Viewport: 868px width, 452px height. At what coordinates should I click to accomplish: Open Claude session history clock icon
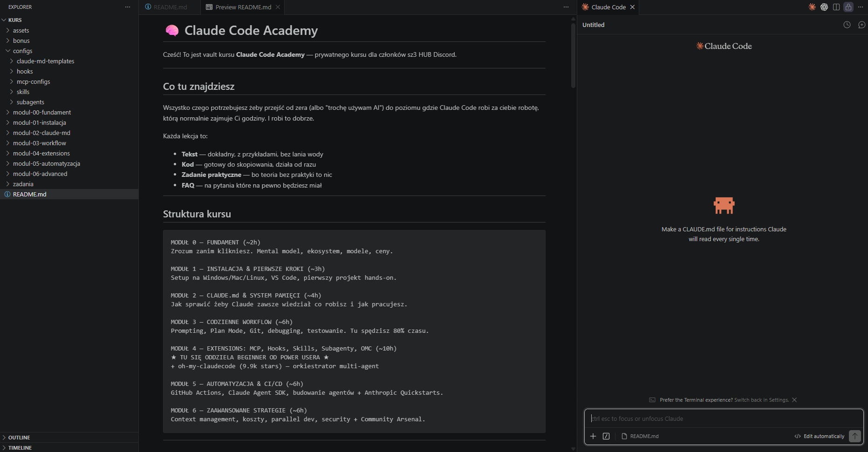[x=847, y=25]
